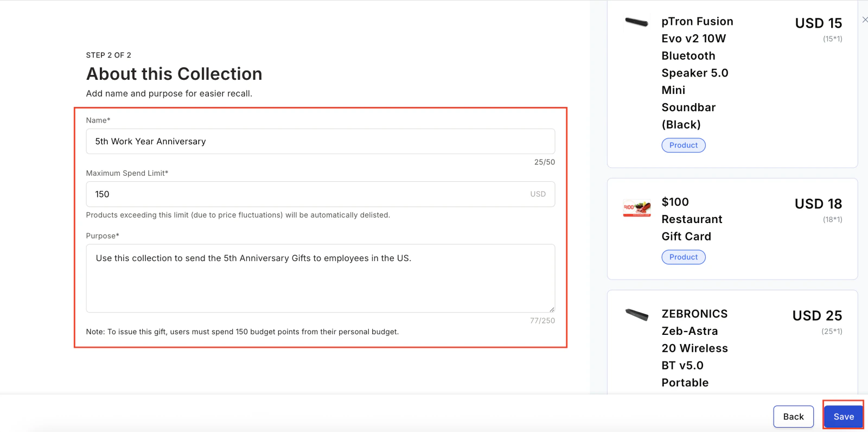
Task: Click the Save button
Action: (x=844, y=416)
